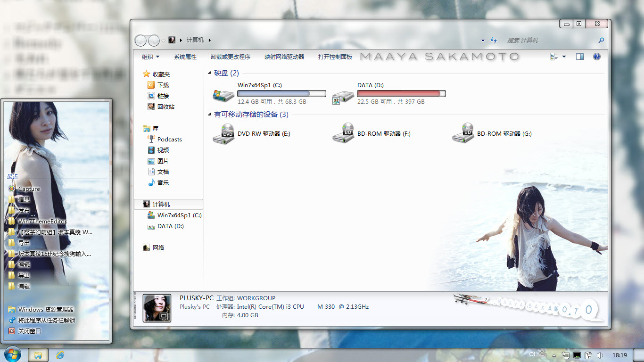The width and height of the screenshot is (644, 362).
Task: Click the search magnifier icon
Action: 601,41
